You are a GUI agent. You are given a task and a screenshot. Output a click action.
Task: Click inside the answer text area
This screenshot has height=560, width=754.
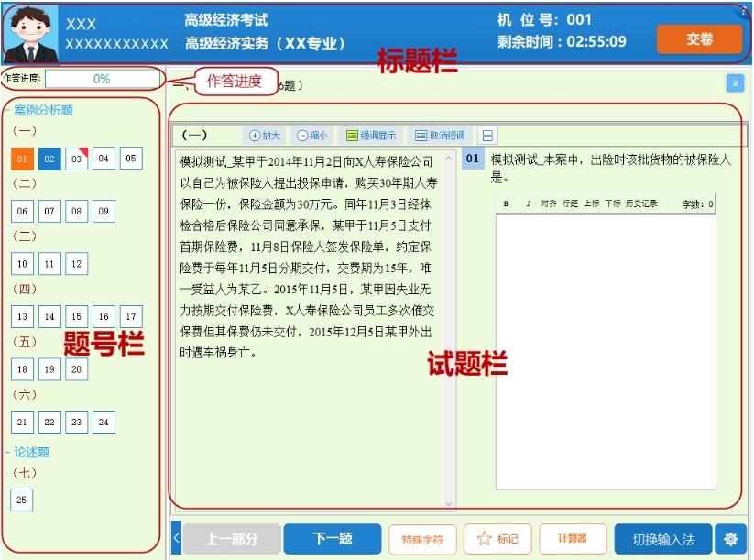pos(606,352)
